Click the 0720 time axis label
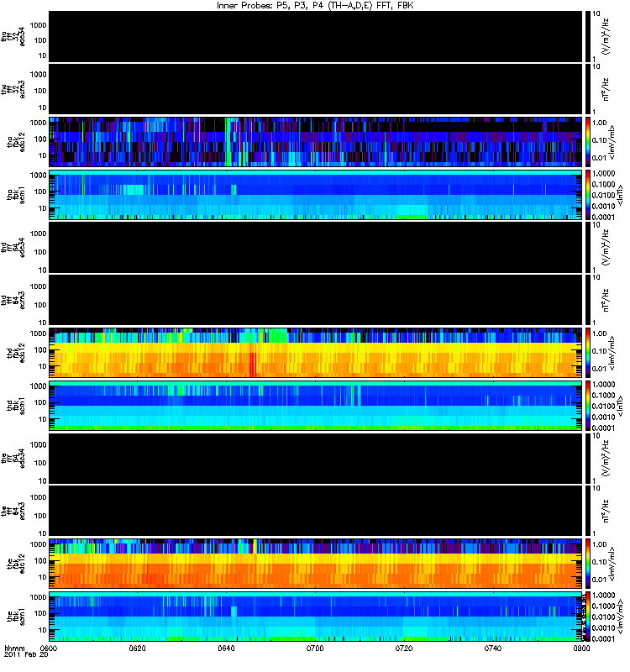630x672 pixels. (x=404, y=648)
